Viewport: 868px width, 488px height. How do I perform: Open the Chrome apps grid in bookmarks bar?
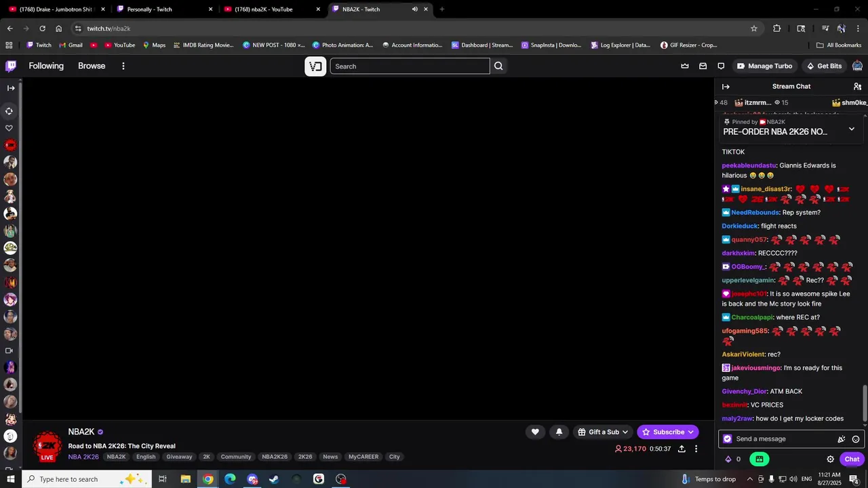[9, 45]
